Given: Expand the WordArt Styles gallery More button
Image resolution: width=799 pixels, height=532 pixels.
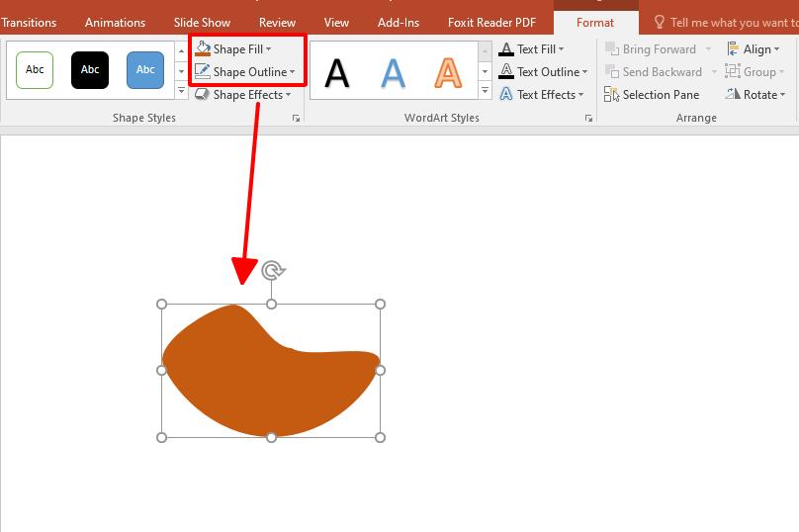Looking at the screenshot, I should [486, 90].
